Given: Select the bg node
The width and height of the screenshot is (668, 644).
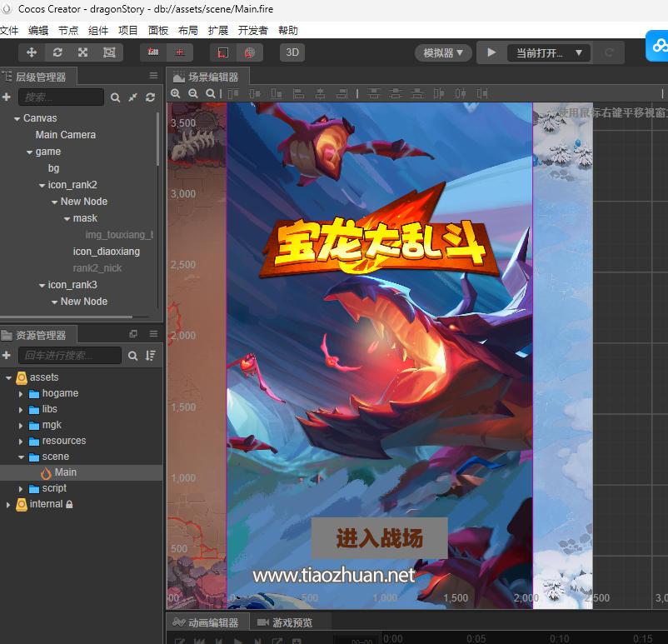Looking at the screenshot, I should [x=53, y=168].
